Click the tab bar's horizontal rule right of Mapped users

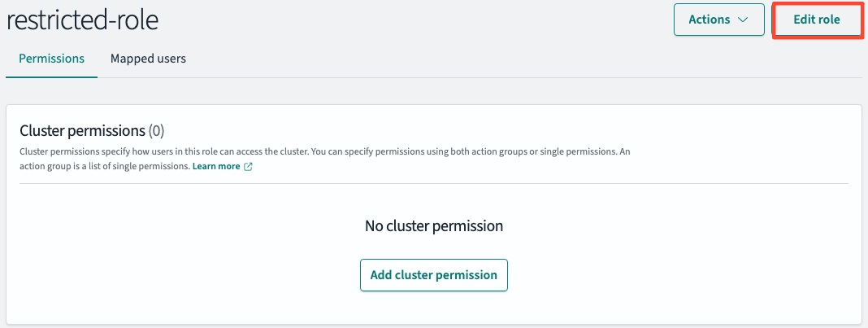(526, 77)
